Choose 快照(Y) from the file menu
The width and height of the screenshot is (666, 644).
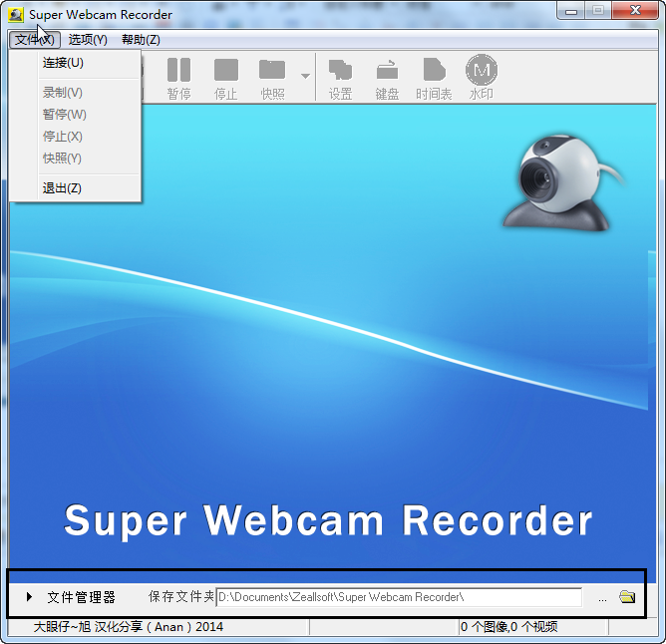75,159
